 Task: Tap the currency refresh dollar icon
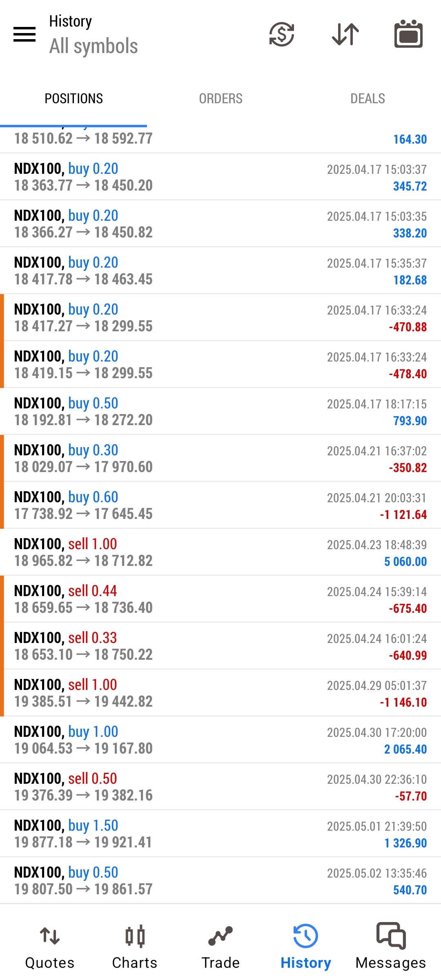[282, 34]
